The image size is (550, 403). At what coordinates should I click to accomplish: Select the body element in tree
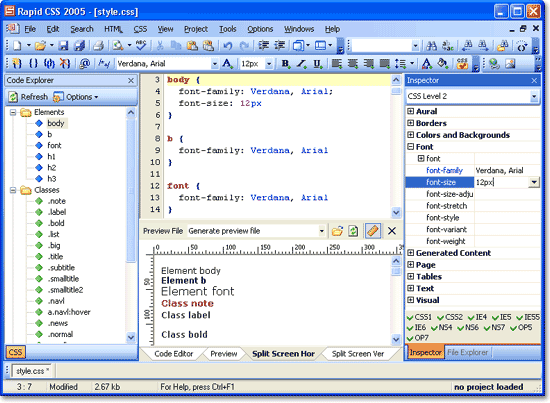[x=55, y=123]
